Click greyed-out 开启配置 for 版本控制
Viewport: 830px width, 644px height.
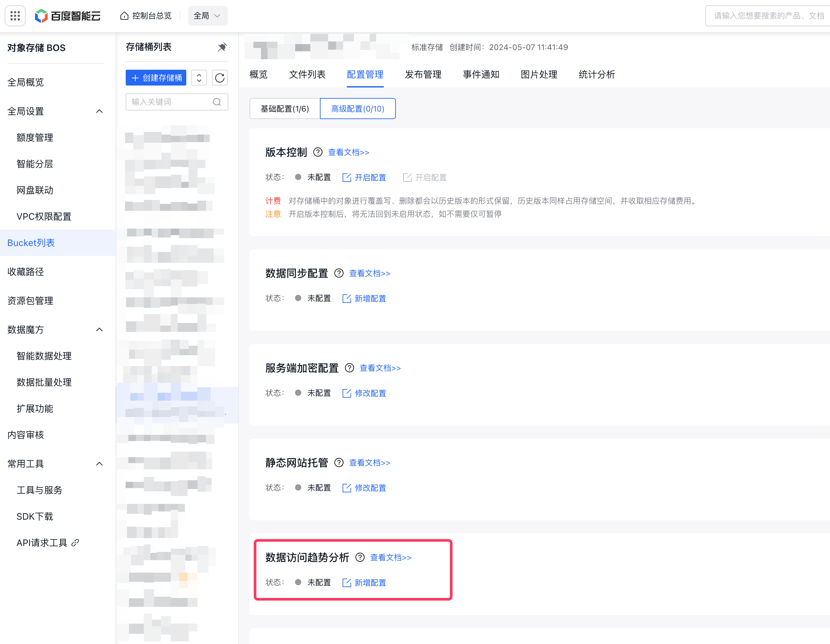tap(425, 177)
